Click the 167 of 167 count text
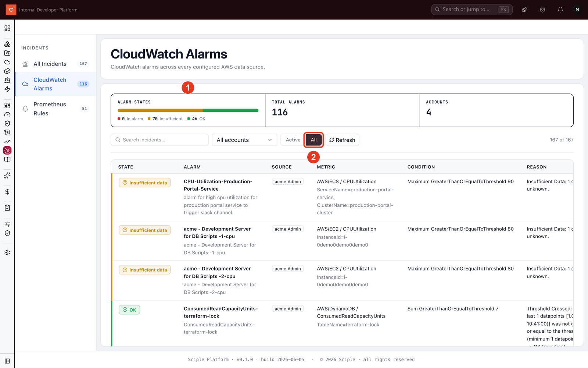The width and height of the screenshot is (588, 368). pyautogui.click(x=562, y=140)
